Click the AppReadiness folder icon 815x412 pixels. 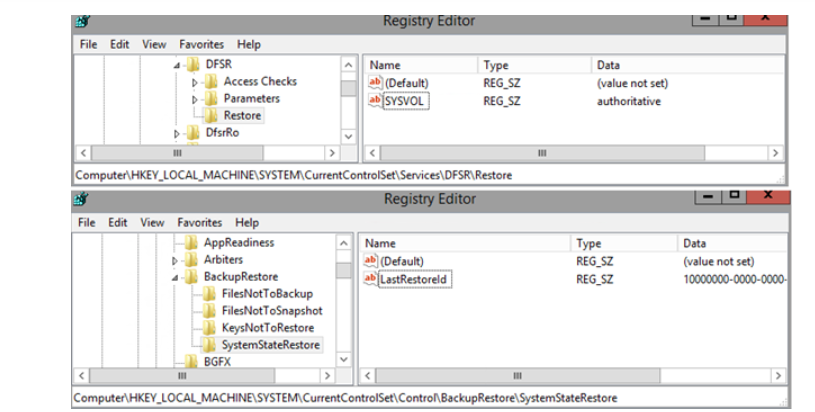click(x=191, y=243)
